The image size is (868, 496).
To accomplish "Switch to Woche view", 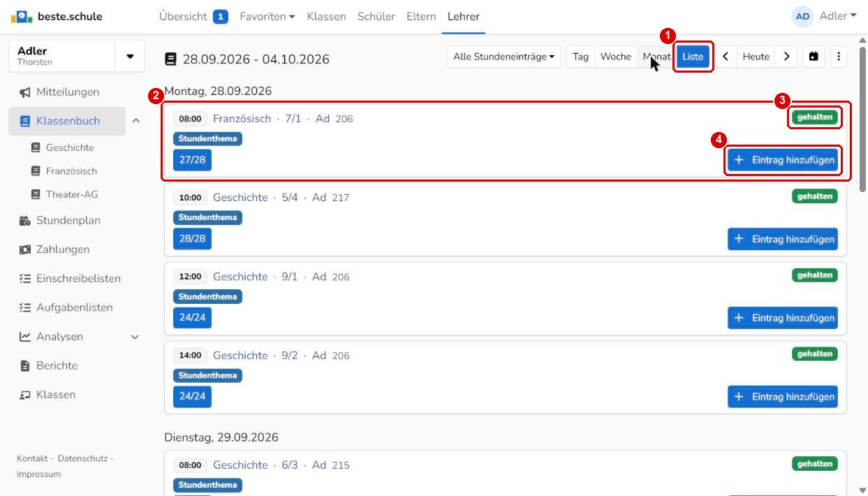I will (x=615, y=57).
